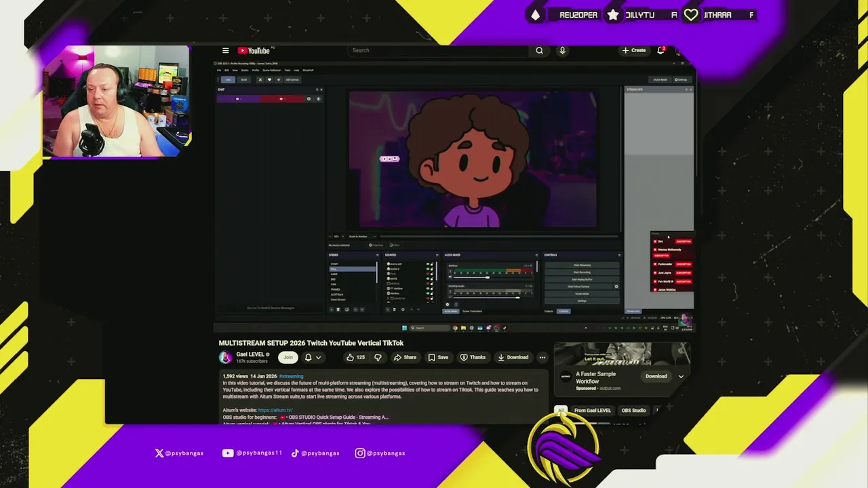Viewport: 868px width, 488px height.
Task: Open the Scale to Window dropdown
Action: (x=362, y=237)
